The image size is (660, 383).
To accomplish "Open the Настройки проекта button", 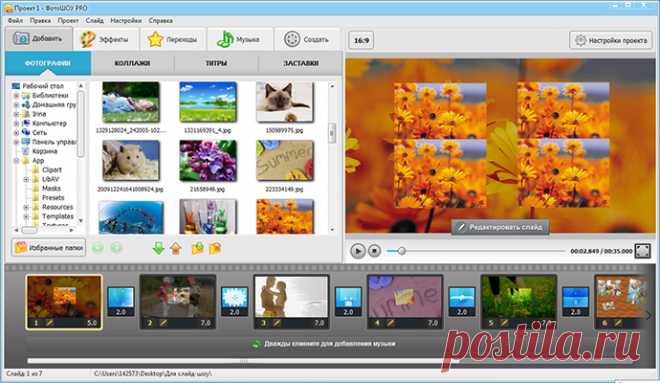I will click(611, 40).
